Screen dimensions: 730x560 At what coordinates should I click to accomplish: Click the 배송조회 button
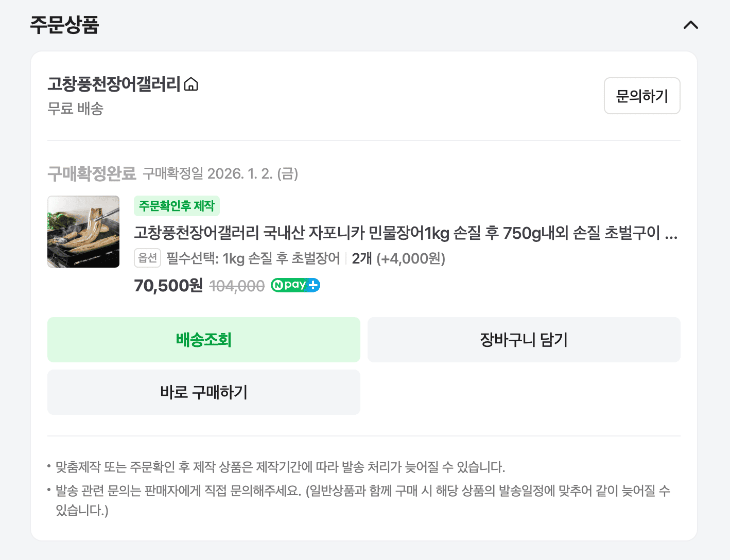tap(203, 340)
